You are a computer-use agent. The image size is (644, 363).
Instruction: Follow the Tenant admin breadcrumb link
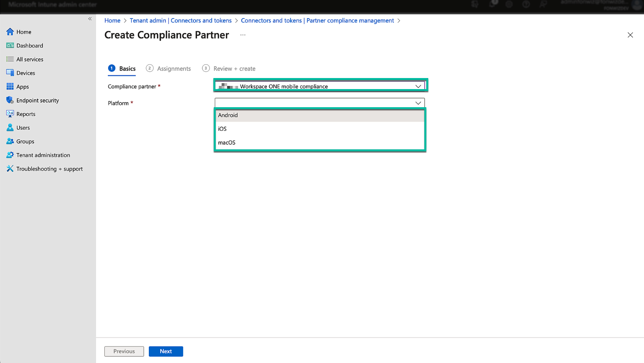181,20
